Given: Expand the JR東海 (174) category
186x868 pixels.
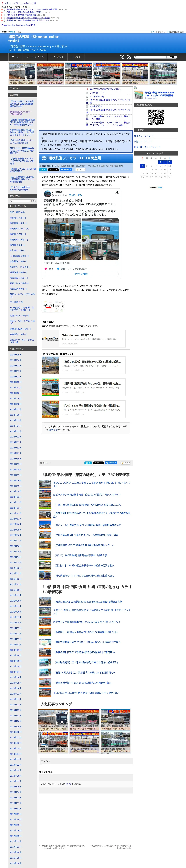Looking at the screenshot, I should click(x=24, y=234).
